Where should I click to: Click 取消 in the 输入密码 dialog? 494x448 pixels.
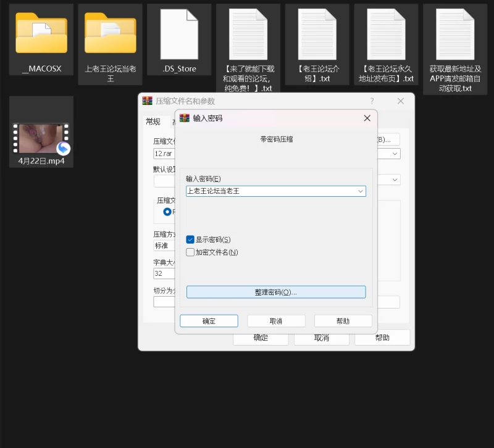pos(276,321)
